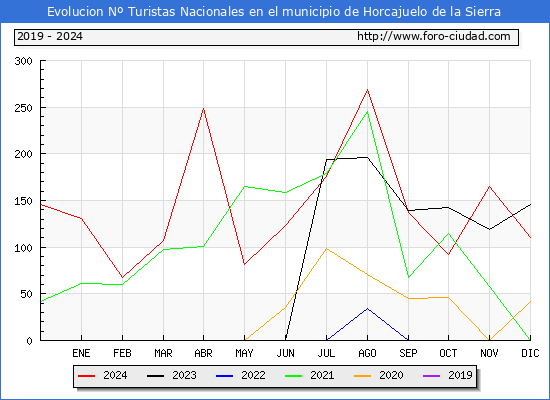
Task: Click the orange 2020 peak at JUL
Action: pos(327,249)
